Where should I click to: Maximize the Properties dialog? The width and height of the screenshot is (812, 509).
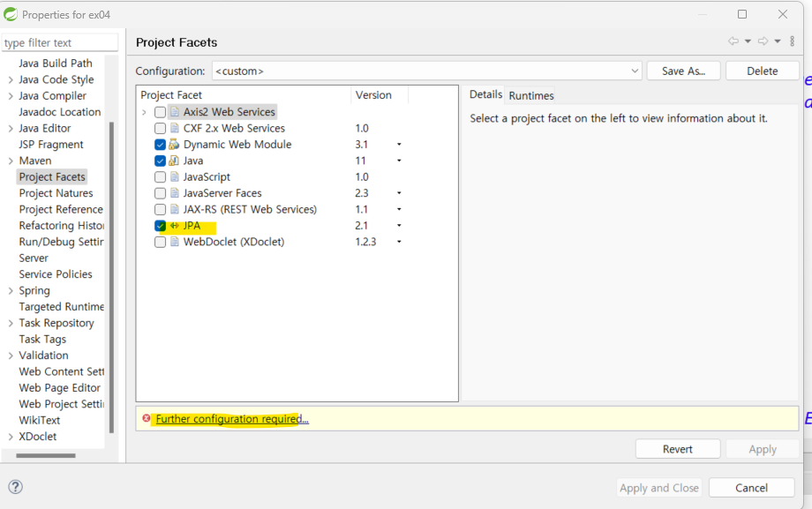point(742,14)
